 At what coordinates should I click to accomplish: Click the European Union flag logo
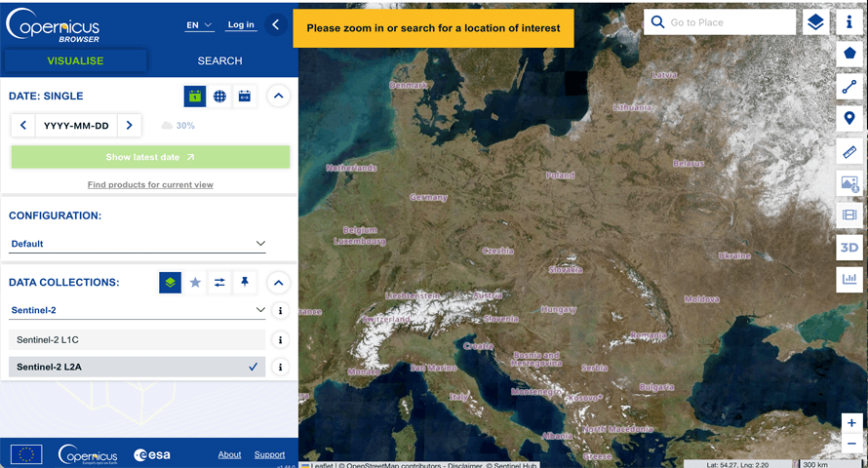pos(26,454)
